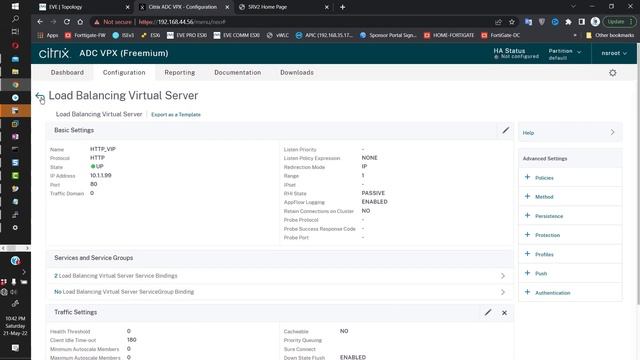Switch to the Configuration tab
640x360 pixels.
[x=124, y=72]
